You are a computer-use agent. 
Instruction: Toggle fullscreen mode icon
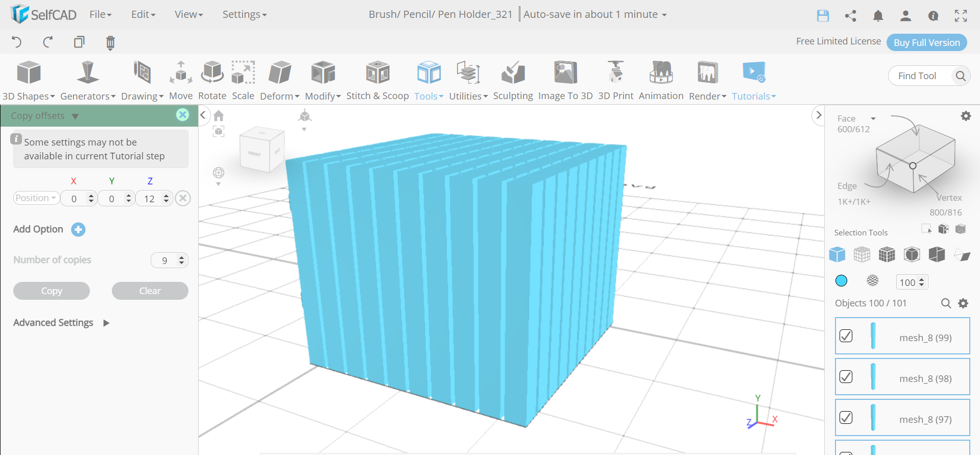pos(961,16)
